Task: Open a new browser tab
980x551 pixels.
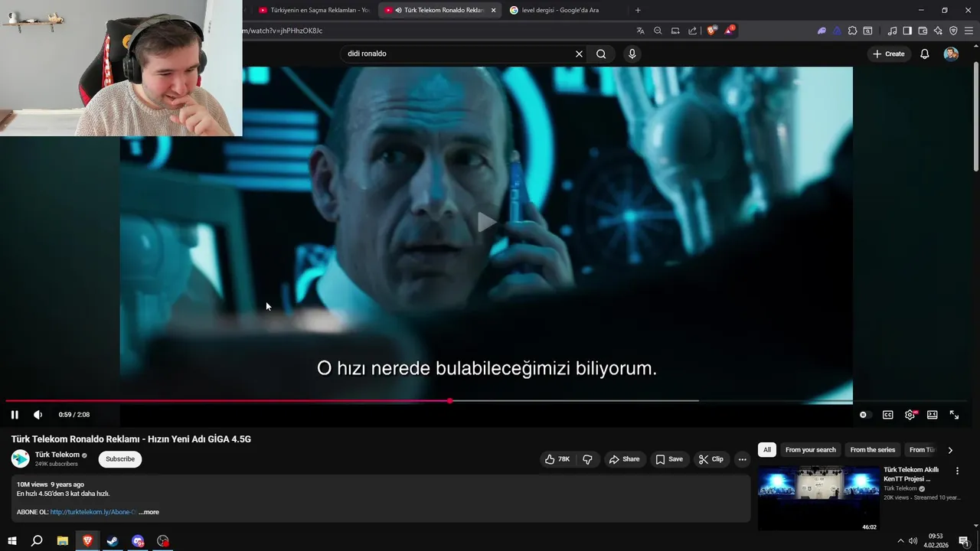Action: [638, 10]
